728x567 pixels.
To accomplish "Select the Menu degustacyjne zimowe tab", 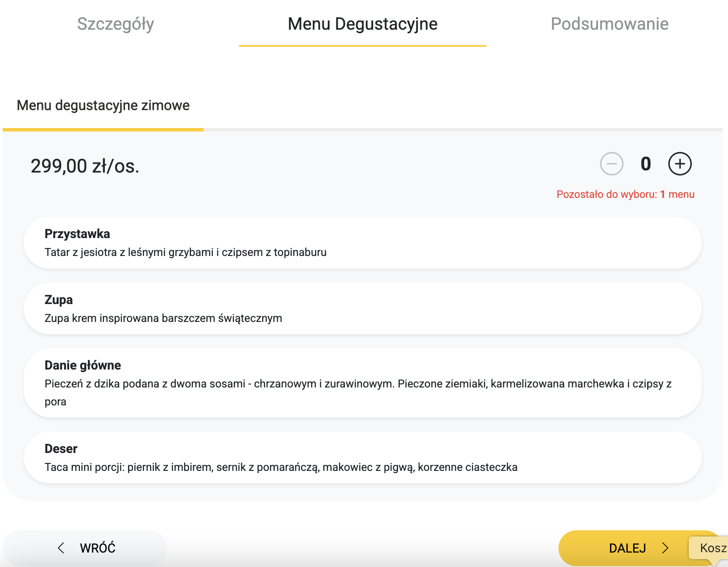I will click(x=103, y=105).
